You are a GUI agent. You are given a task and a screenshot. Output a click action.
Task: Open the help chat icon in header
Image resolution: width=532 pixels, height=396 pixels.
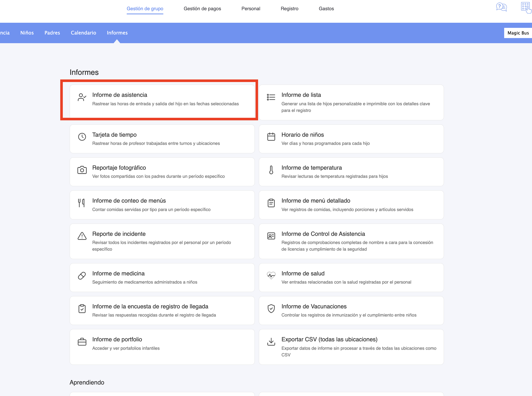click(501, 7)
